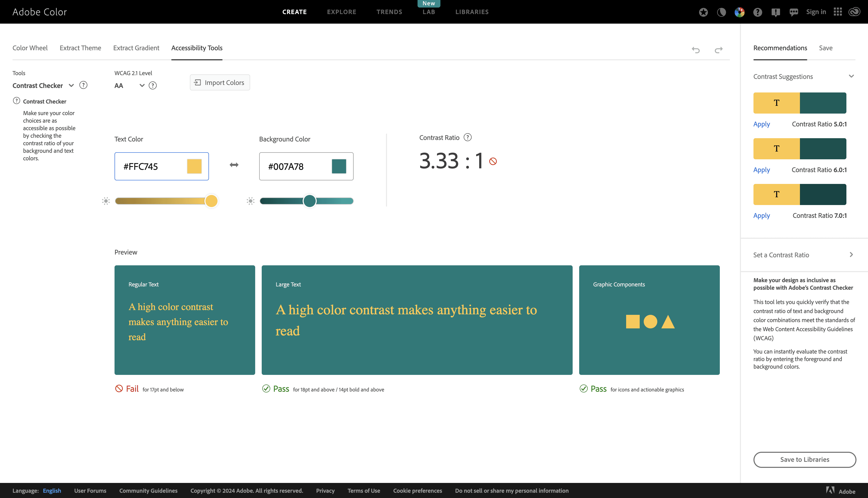Apply the 6.0:1 contrast suggestion

pyautogui.click(x=762, y=170)
